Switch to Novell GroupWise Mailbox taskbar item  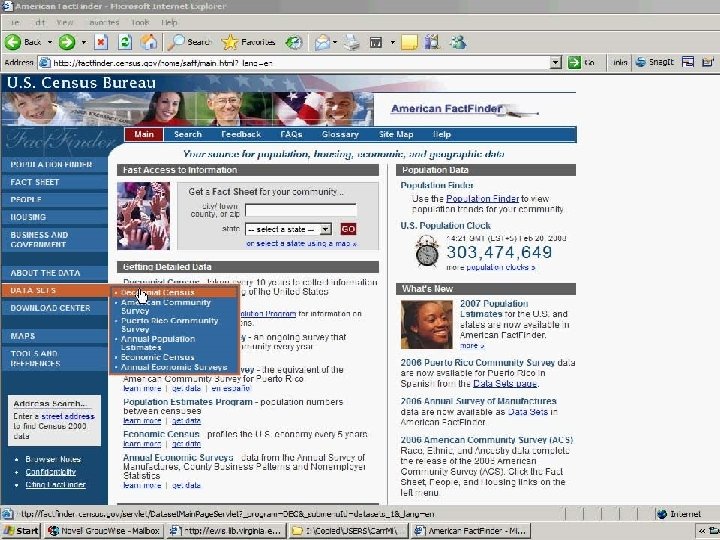[x=104, y=531]
